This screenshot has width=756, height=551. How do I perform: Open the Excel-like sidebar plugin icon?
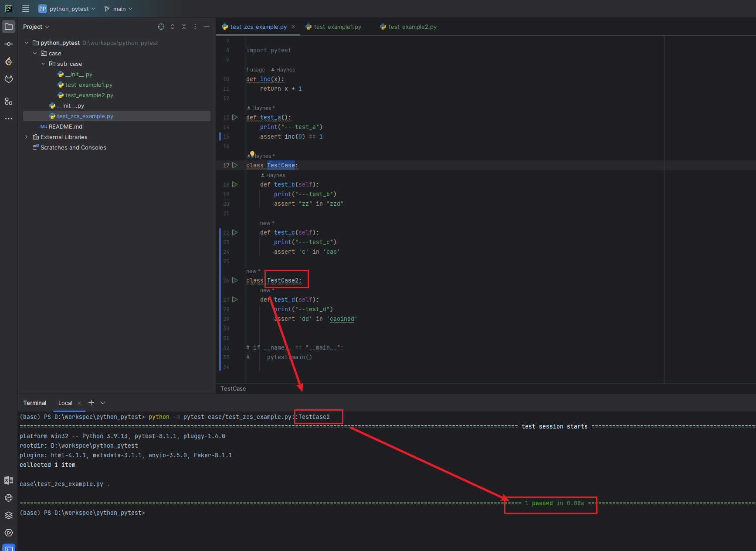point(9,480)
